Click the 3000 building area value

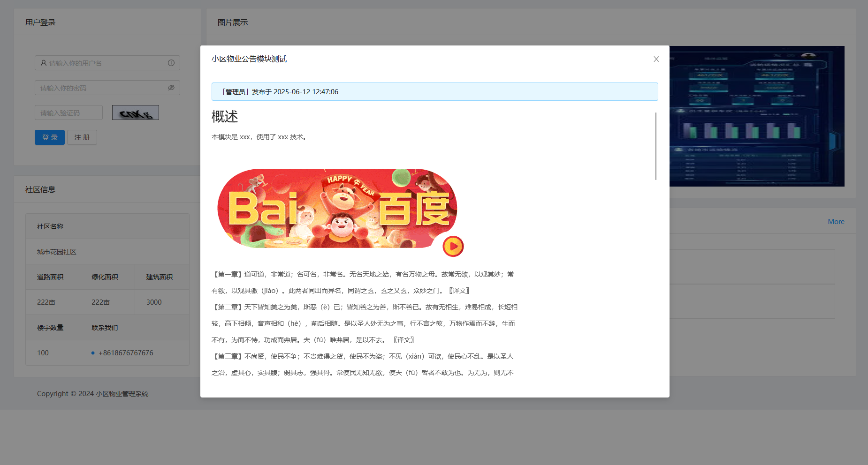coord(154,302)
